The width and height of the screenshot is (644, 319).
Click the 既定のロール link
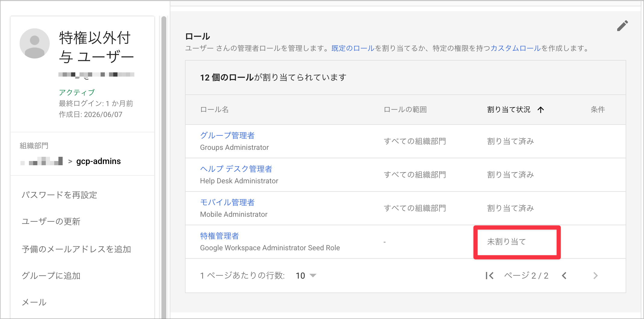coord(353,48)
